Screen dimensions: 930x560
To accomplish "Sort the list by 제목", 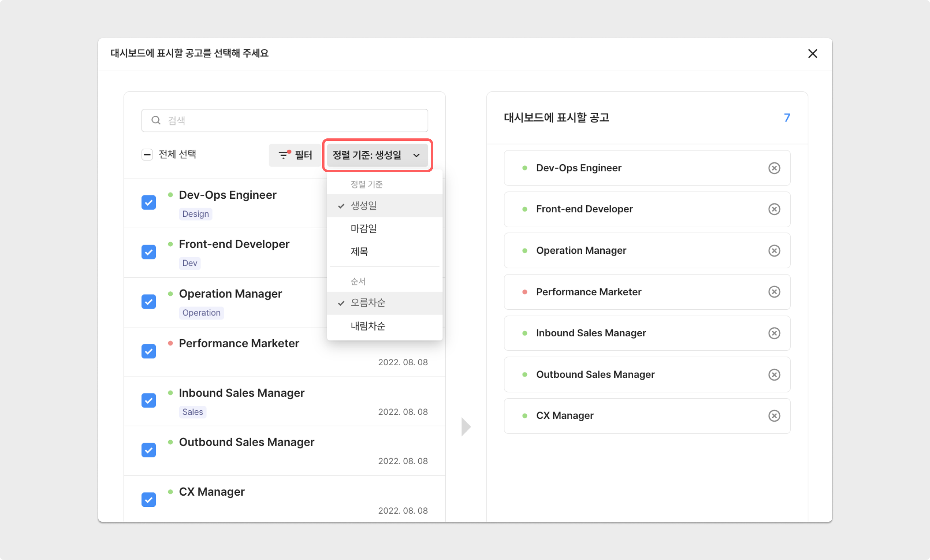I will pyautogui.click(x=359, y=251).
